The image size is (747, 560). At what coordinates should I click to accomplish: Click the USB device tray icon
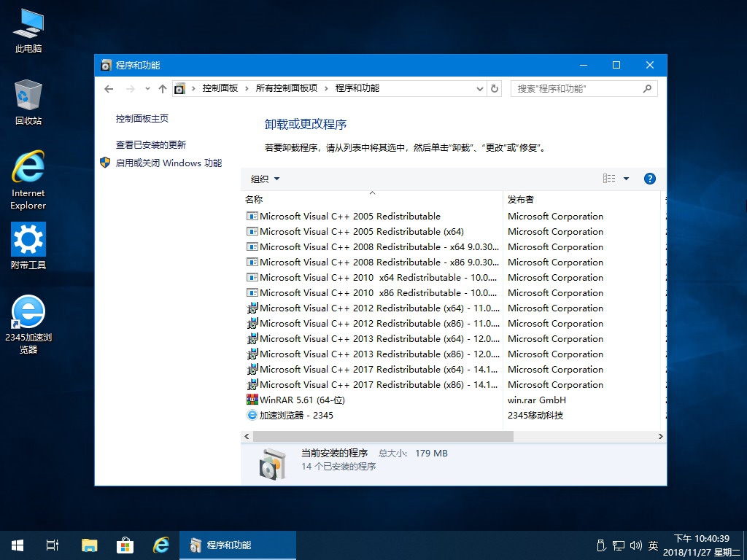point(601,545)
